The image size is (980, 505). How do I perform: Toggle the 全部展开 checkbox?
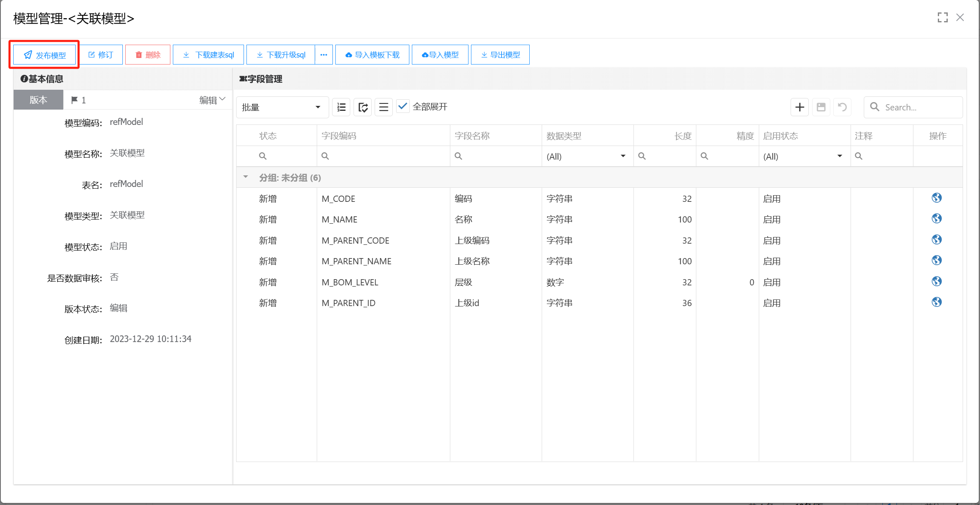[403, 107]
